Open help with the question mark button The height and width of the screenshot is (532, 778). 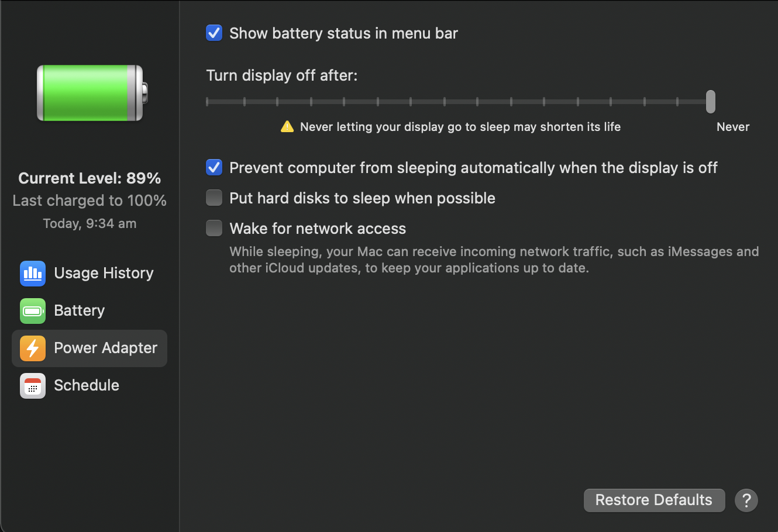(746, 500)
